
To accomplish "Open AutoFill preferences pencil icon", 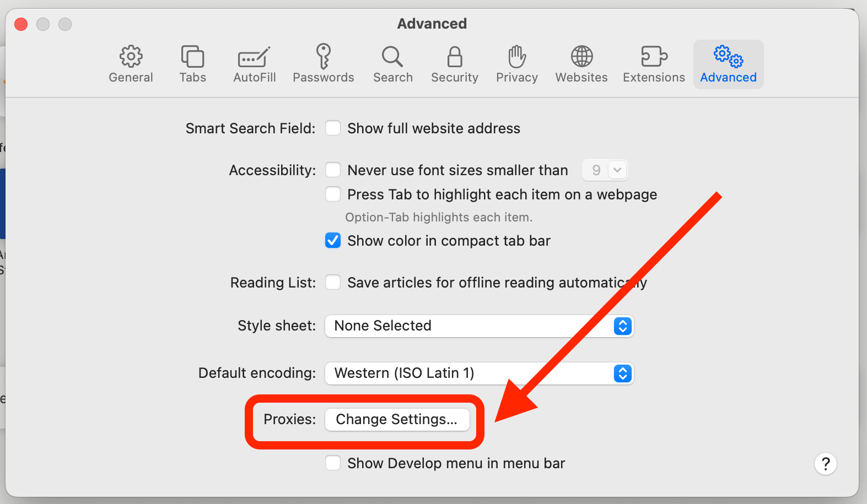I will [254, 57].
